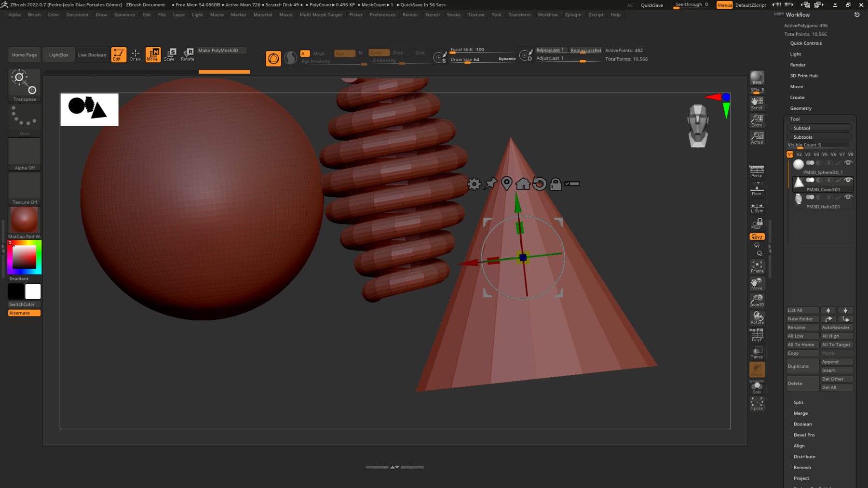Click the Zoom3D icon on the right shelf
Viewport: 868px width, 488px height.
click(x=757, y=300)
